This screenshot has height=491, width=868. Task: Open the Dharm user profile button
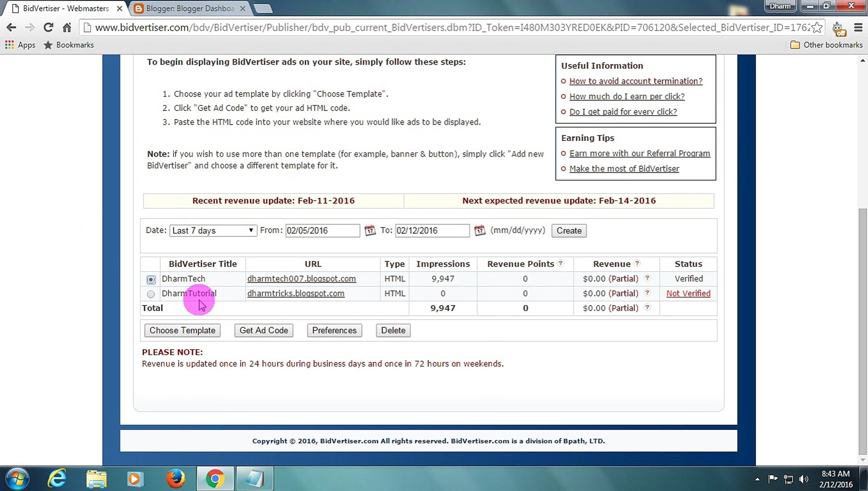[780, 6]
